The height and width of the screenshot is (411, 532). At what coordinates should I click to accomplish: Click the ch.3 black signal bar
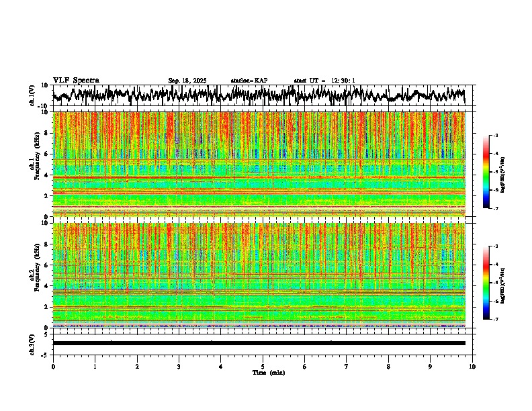point(259,343)
